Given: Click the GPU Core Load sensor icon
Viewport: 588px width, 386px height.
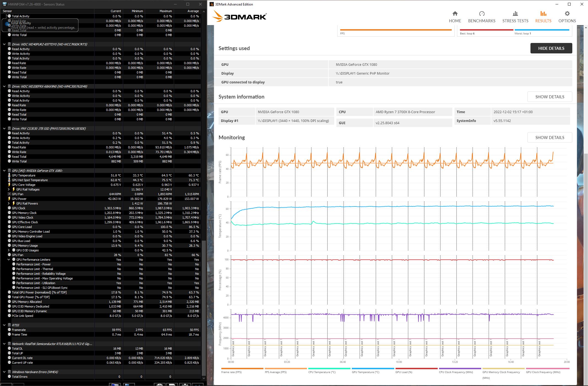Looking at the screenshot, I should pyautogui.click(x=9, y=227).
